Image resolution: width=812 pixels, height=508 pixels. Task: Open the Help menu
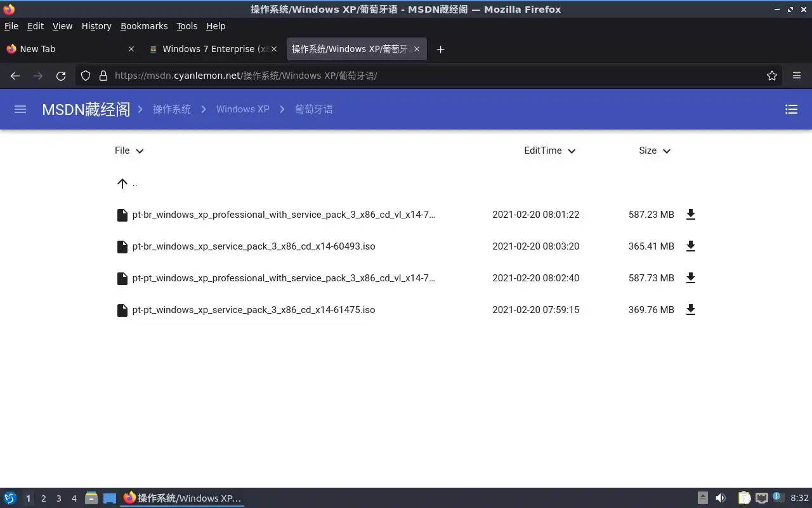coord(216,26)
